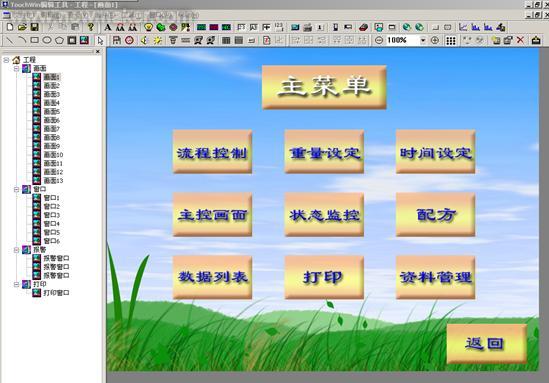Click the 流程控制 button on canvas
This screenshot has height=383, width=549.
[212, 152]
